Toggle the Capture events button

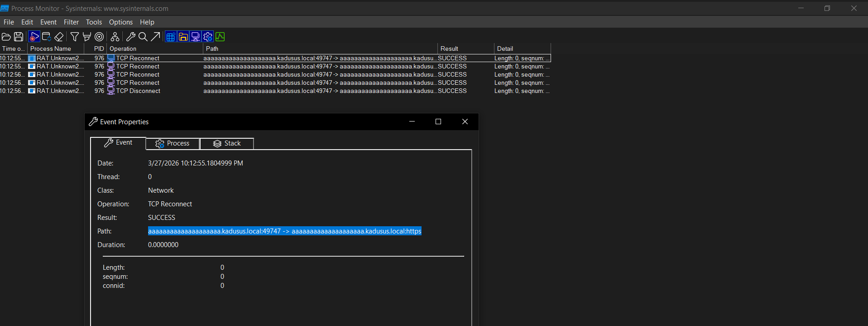(x=34, y=37)
